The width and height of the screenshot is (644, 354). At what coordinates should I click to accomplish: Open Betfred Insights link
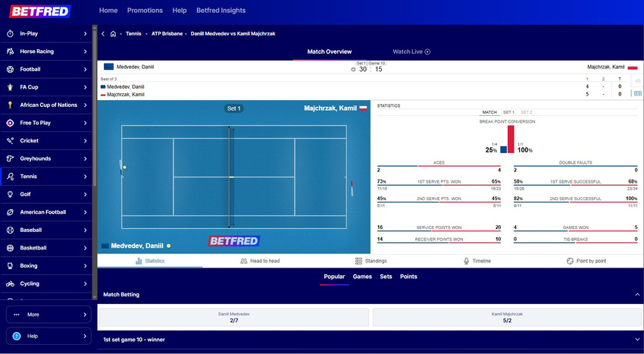tap(221, 11)
